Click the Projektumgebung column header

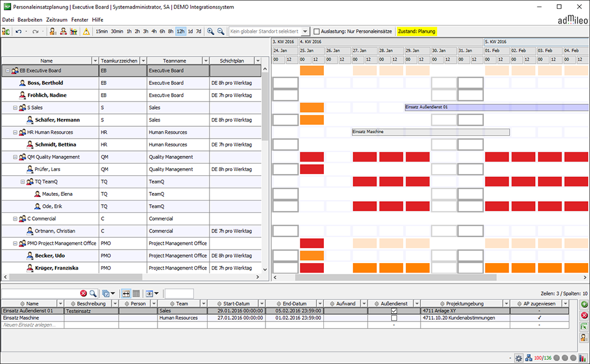coord(465,304)
